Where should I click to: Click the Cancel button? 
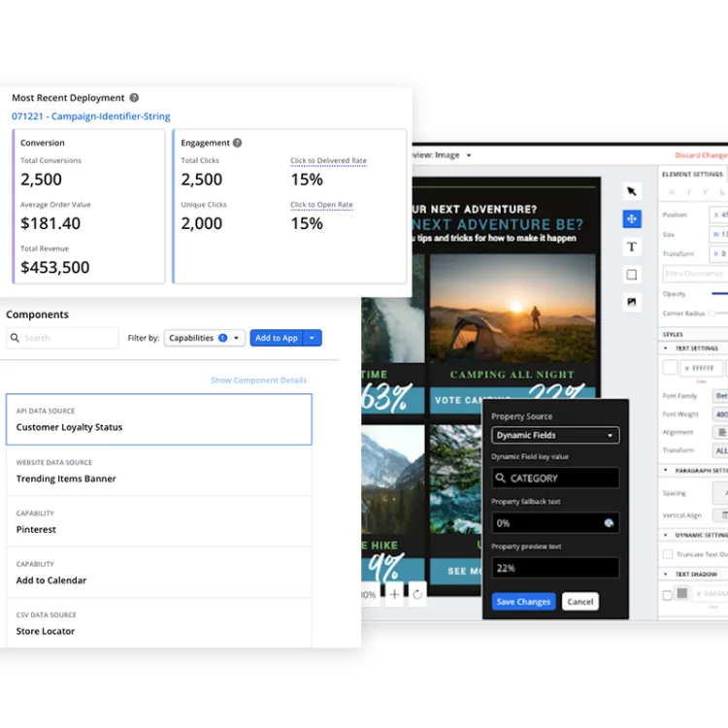pos(579,601)
